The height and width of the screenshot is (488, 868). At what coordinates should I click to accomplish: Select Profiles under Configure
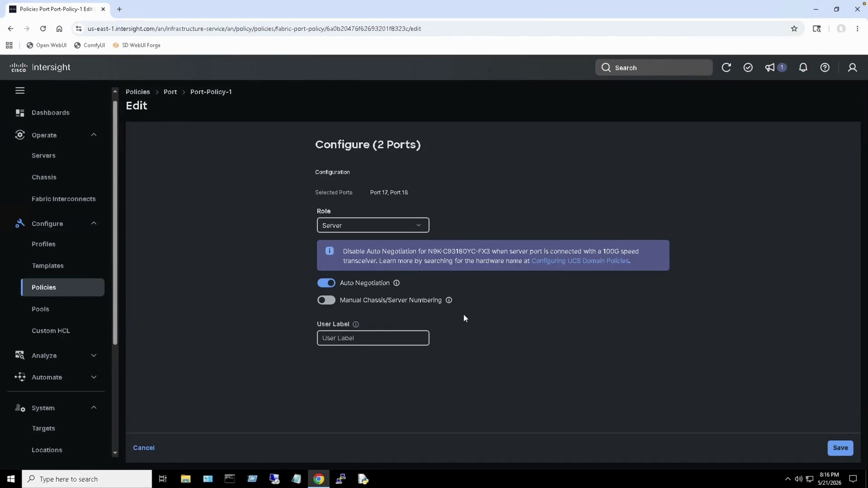43,244
